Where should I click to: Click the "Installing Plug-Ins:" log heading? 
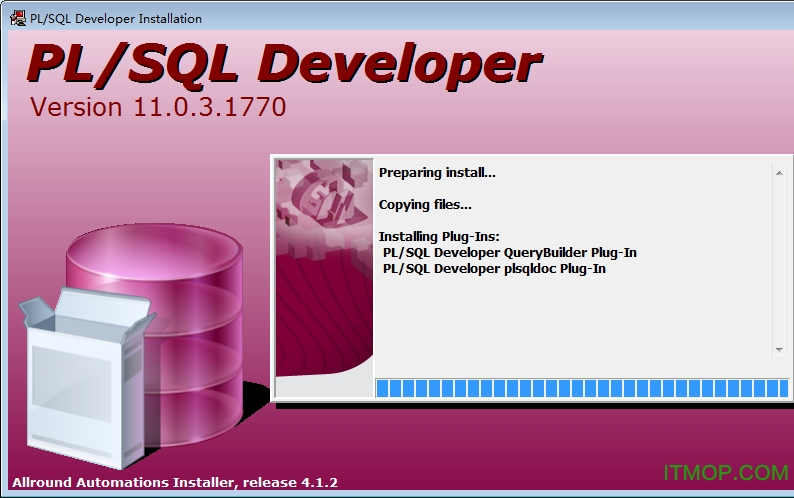pyautogui.click(x=437, y=236)
